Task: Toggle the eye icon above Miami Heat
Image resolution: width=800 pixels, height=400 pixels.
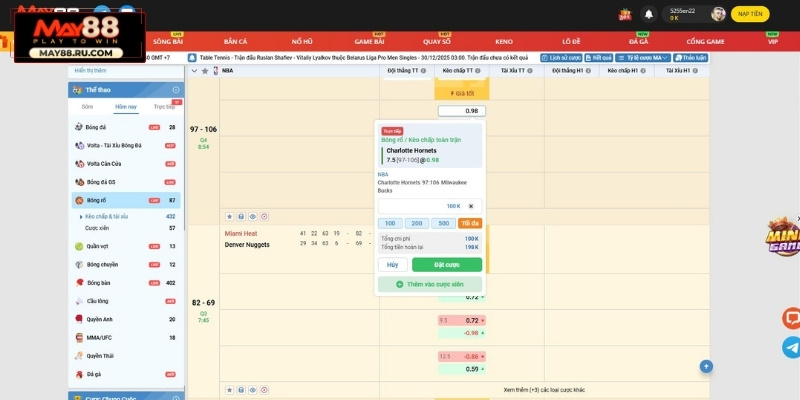Action: click(253, 216)
